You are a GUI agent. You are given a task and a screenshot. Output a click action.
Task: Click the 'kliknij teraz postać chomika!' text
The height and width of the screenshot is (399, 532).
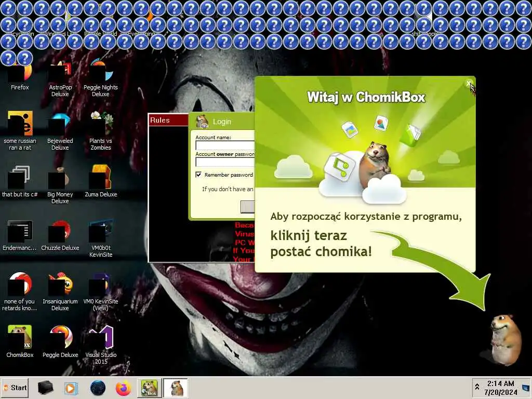click(321, 244)
